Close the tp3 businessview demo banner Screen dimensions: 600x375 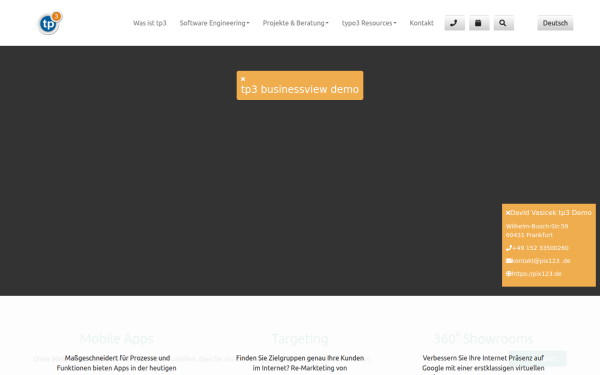tap(243, 79)
